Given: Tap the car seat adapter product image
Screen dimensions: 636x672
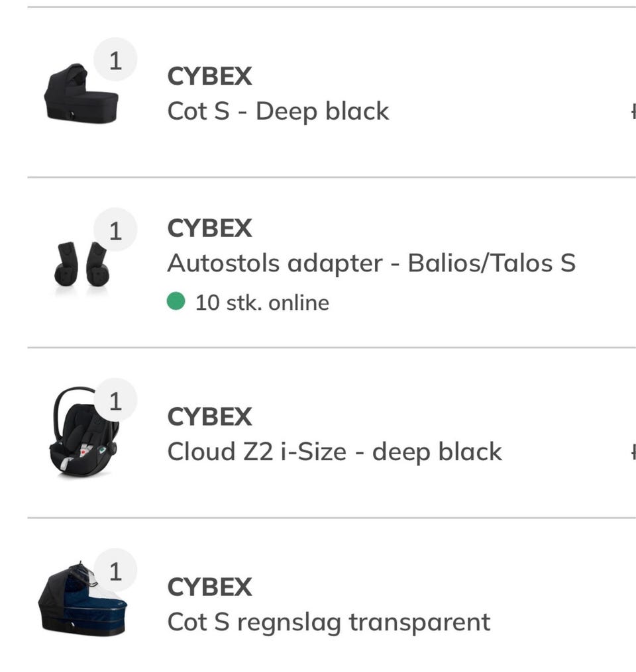Looking at the screenshot, I should click(81, 265).
